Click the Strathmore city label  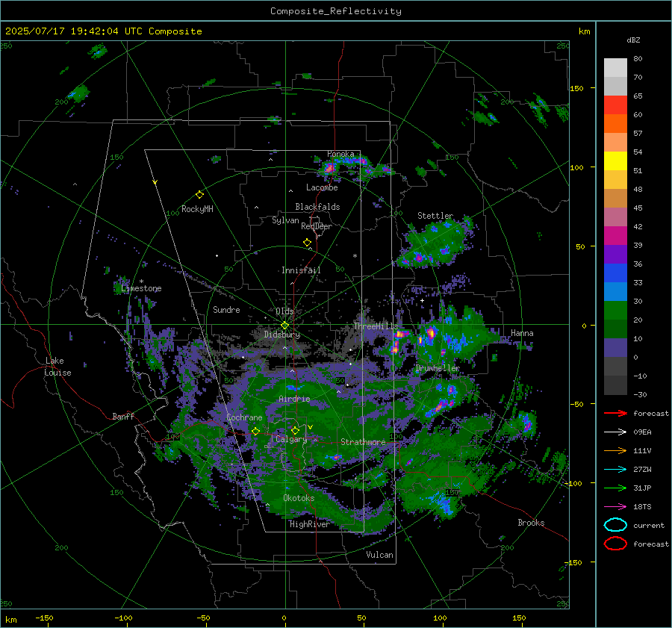tap(363, 442)
